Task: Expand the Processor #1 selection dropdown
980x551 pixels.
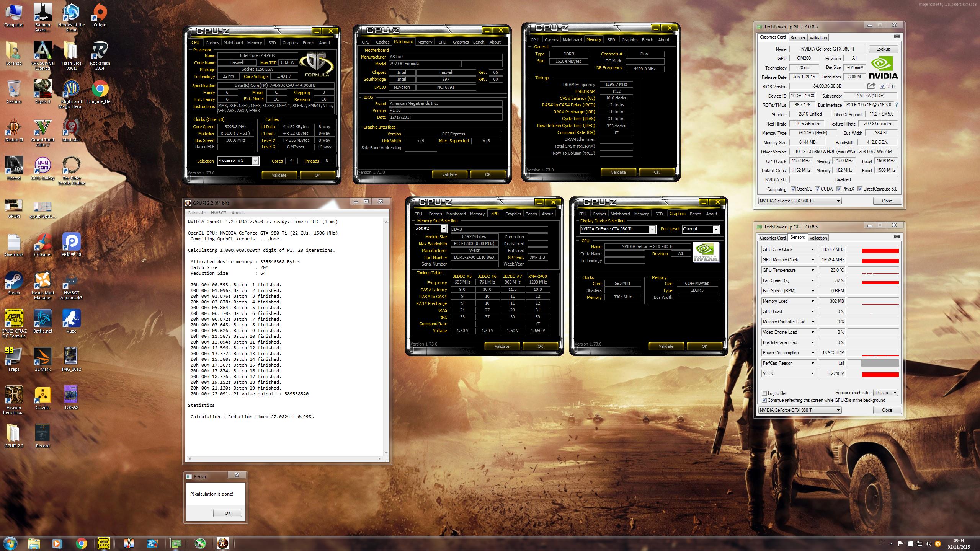Action: (x=255, y=161)
